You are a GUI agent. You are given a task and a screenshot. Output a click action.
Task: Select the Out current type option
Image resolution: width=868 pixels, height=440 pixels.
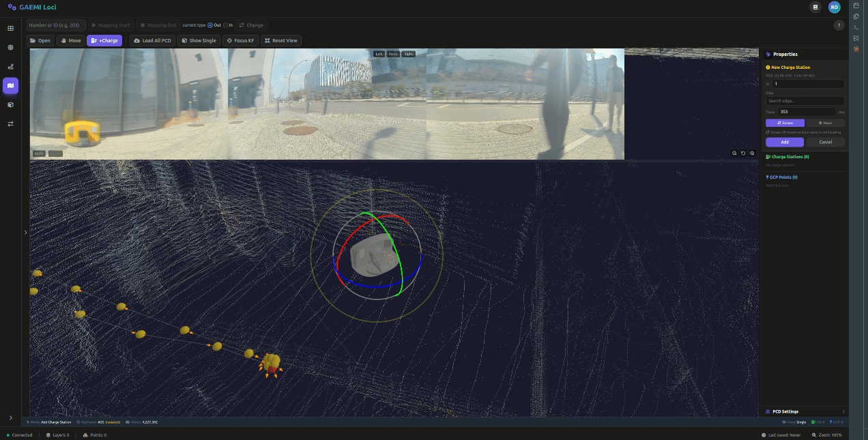click(210, 25)
